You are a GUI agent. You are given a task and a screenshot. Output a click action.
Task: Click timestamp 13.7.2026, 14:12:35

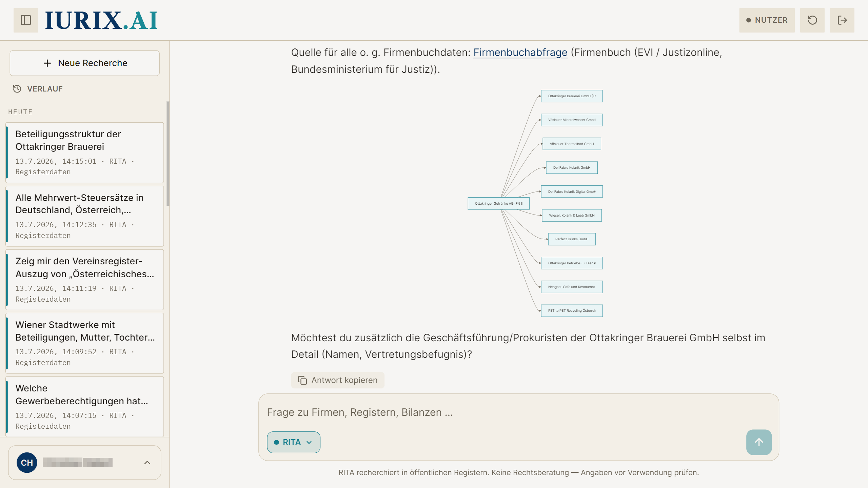point(56,225)
